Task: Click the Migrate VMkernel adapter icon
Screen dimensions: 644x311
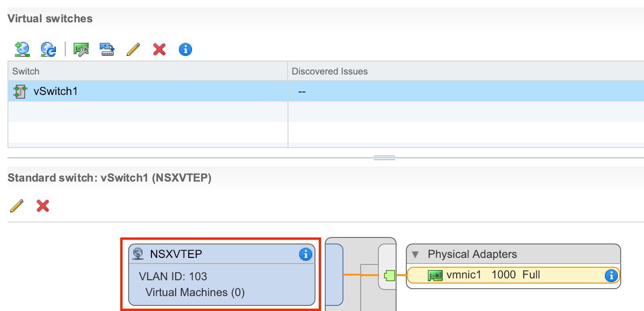Action: pos(107,49)
